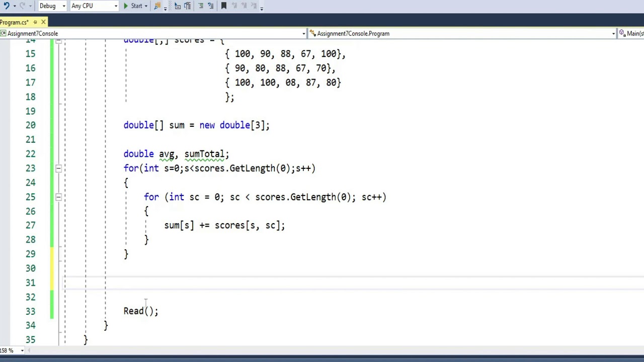
Task: Click the Previous bookmark icon
Action: click(234, 6)
